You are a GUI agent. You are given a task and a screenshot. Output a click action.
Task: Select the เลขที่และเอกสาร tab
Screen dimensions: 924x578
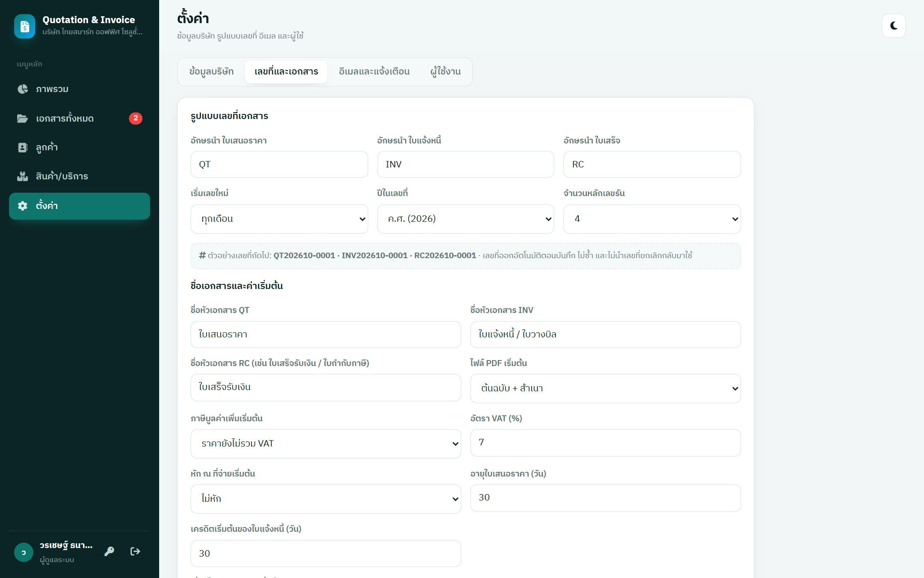(286, 72)
